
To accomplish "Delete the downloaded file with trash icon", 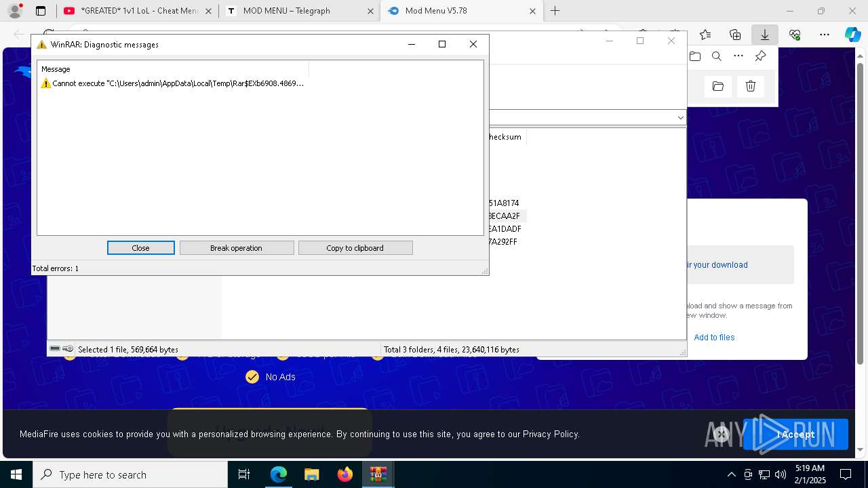I will pyautogui.click(x=751, y=86).
